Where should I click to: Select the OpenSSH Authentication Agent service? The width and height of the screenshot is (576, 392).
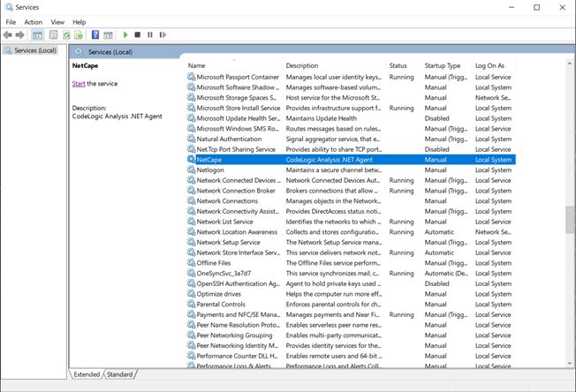pos(351,283)
